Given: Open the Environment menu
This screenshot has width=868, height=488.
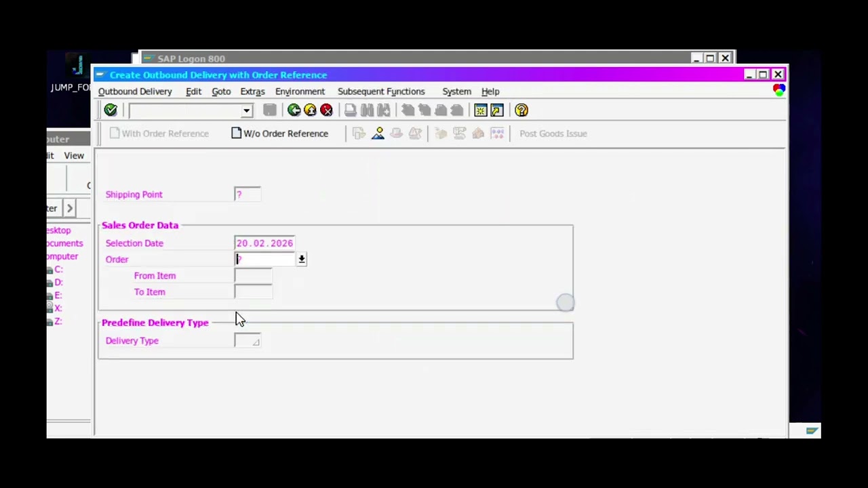Looking at the screenshot, I should pyautogui.click(x=300, y=91).
